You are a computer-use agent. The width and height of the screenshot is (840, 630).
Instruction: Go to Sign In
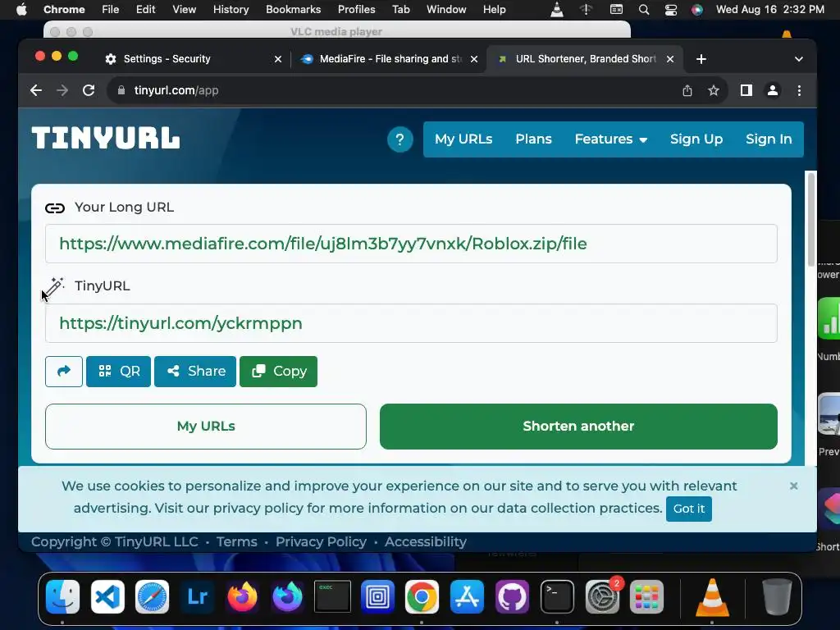(x=769, y=139)
